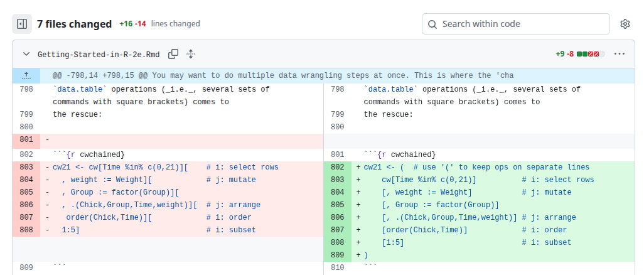Click the diffstat colored squares indicator

[x=590, y=54]
